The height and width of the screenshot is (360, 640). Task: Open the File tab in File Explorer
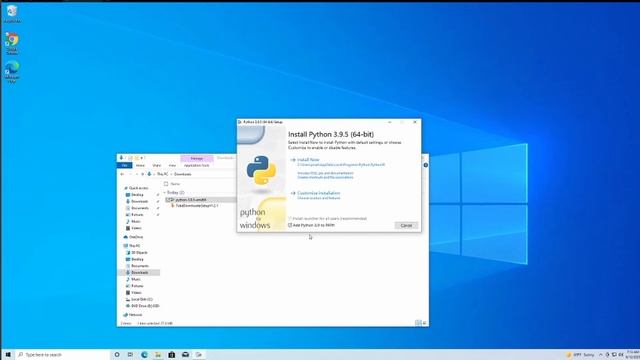pos(125,165)
